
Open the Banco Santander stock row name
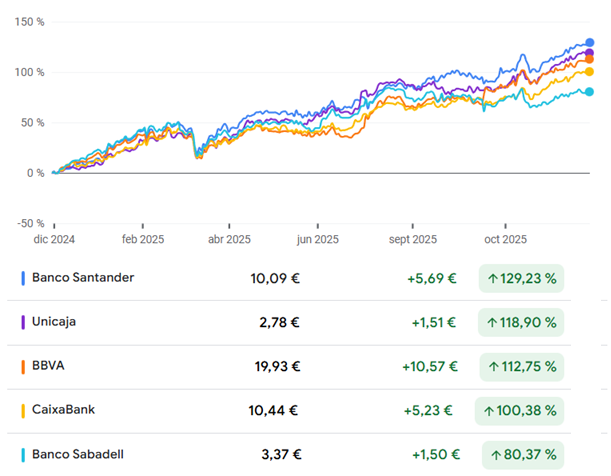pyautogui.click(x=83, y=277)
